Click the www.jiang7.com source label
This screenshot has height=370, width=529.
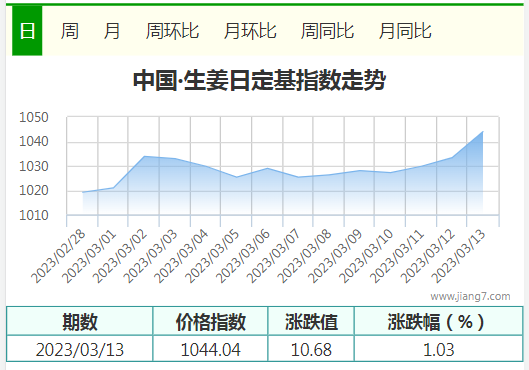pos(470,296)
